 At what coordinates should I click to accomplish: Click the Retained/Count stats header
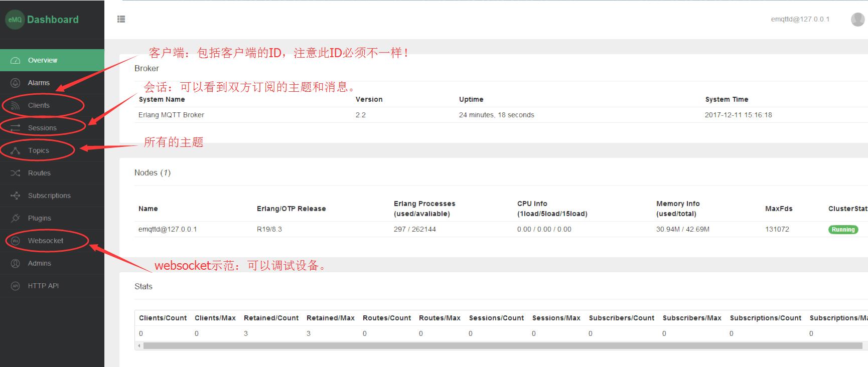click(x=271, y=318)
